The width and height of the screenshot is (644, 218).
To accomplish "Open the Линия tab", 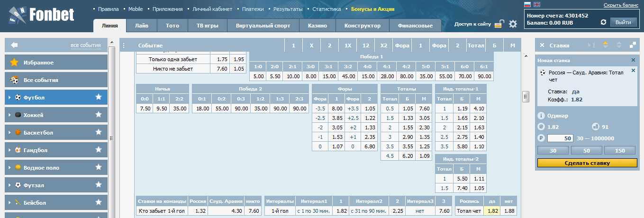I will pos(109,26).
